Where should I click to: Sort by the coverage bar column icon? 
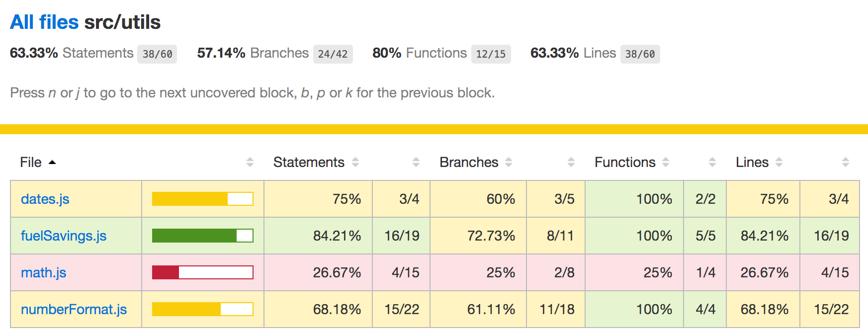tap(250, 163)
